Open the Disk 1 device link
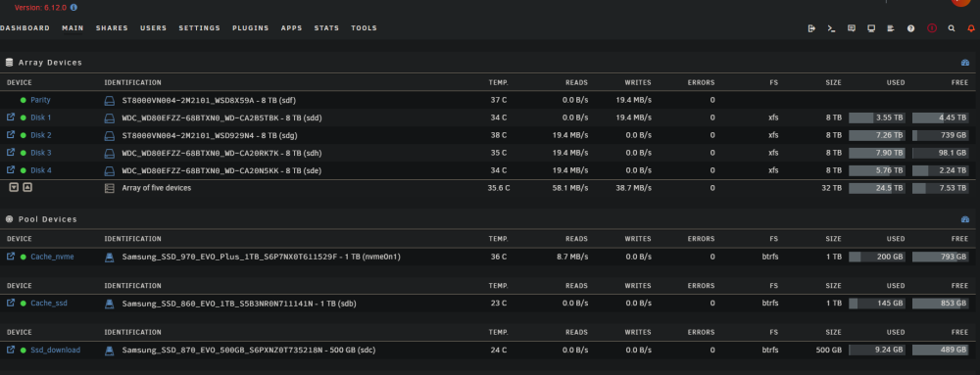This screenshot has height=375, width=980. (x=41, y=117)
